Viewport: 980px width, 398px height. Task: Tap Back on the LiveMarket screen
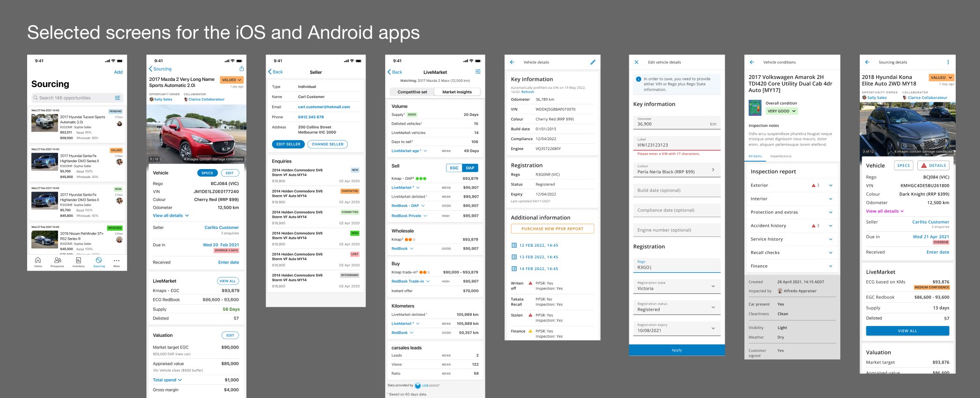pyautogui.click(x=395, y=72)
